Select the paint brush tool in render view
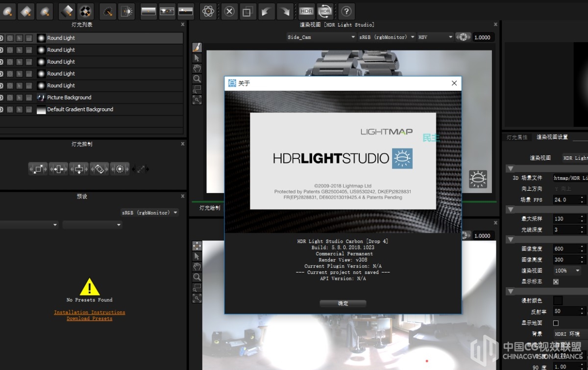The width and height of the screenshot is (588, 370). [196, 47]
